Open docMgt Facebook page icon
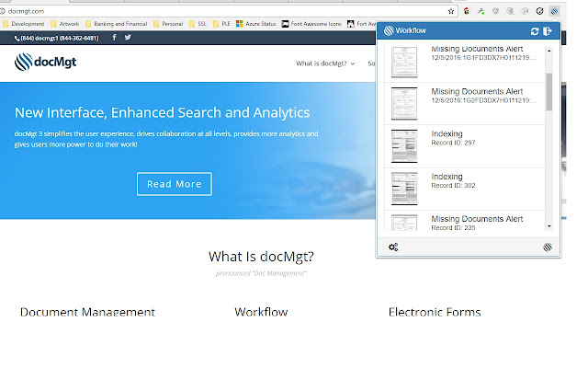This screenshot has width=588, height=368. (x=114, y=37)
